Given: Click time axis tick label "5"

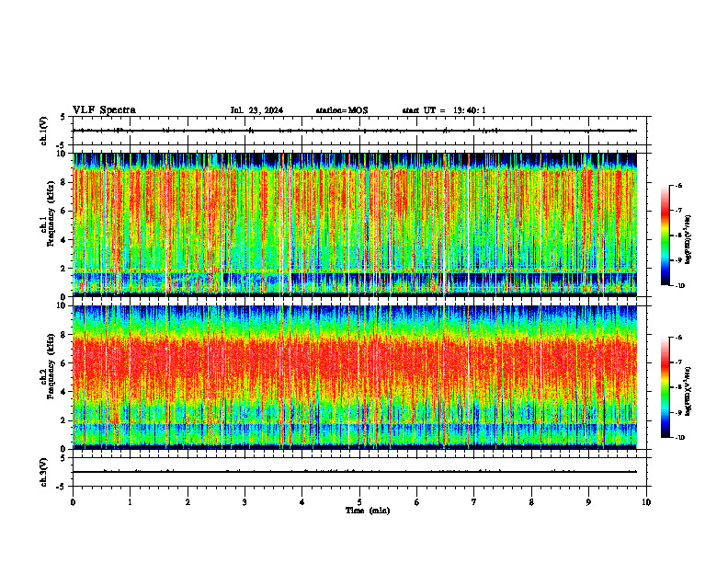Looking at the screenshot, I should coord(359,502).
